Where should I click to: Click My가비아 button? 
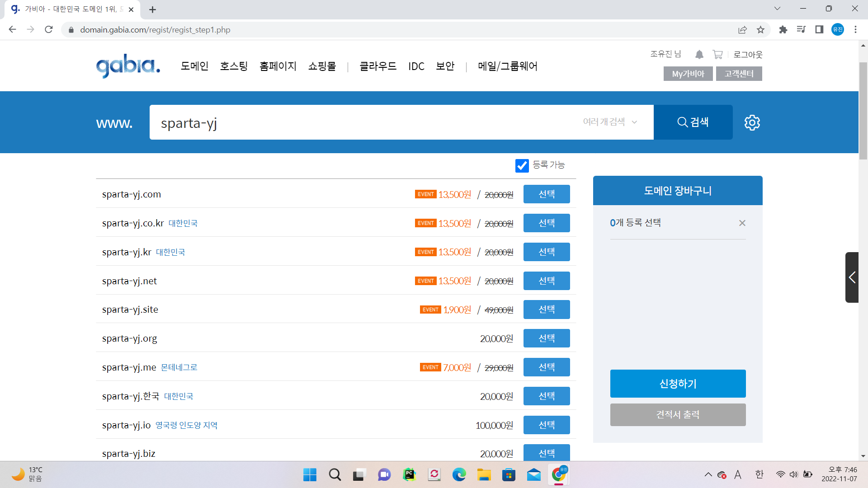click(688, 74)
